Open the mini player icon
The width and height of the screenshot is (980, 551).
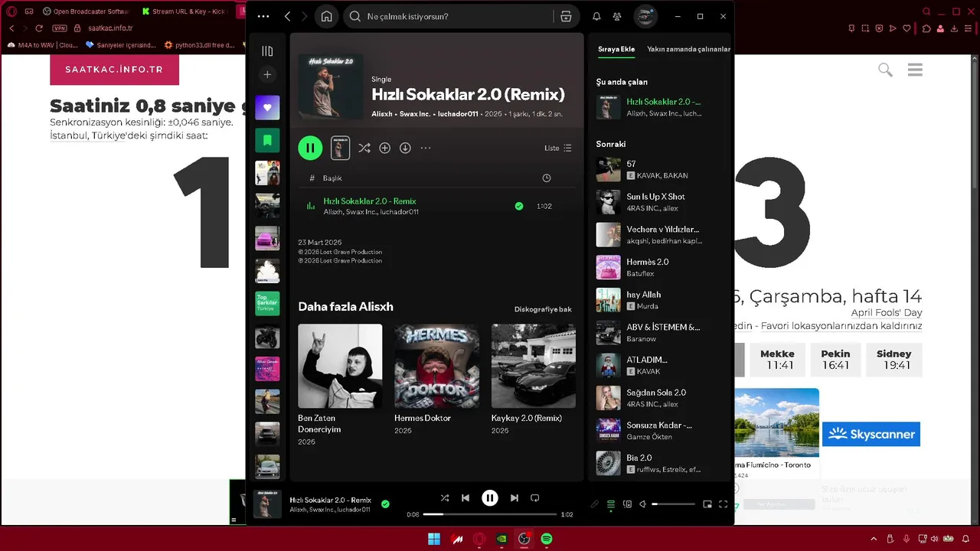pos(707,504)
